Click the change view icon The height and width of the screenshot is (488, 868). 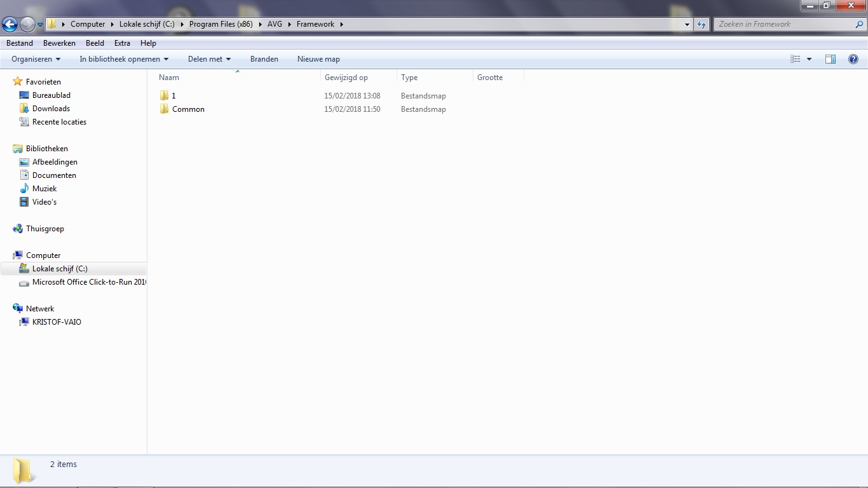click(796, 59)
